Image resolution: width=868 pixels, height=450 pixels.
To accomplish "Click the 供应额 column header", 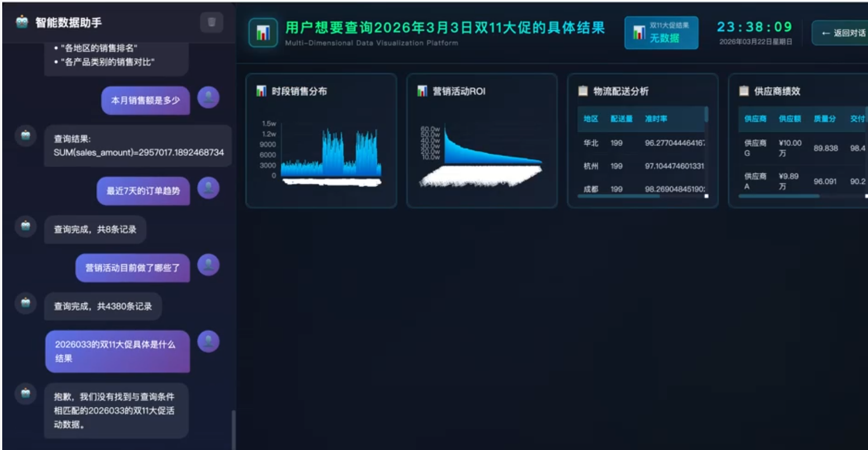I will click(x=790, y=119).
